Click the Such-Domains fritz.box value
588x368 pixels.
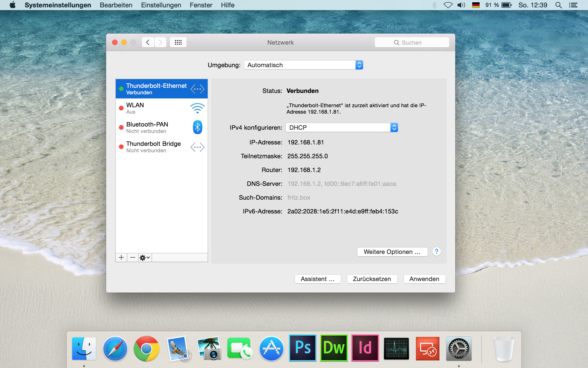click(x=299, y=197)
